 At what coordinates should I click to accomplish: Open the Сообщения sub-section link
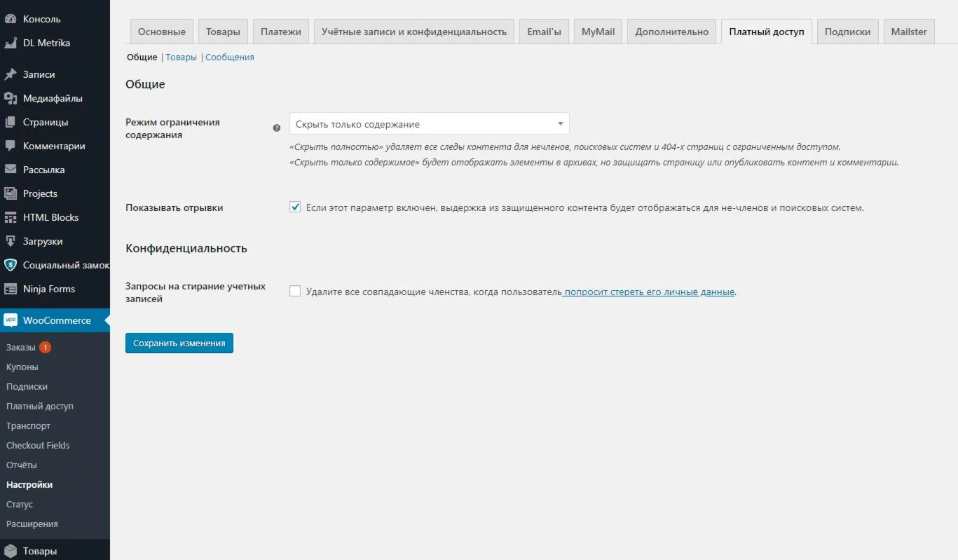(230, 57)
